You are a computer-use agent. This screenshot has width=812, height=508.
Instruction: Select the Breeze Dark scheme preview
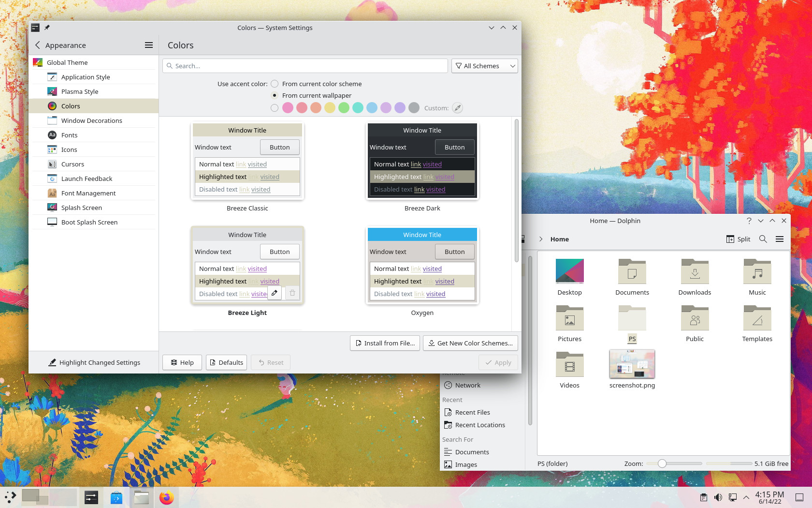(x=422, y=161)
